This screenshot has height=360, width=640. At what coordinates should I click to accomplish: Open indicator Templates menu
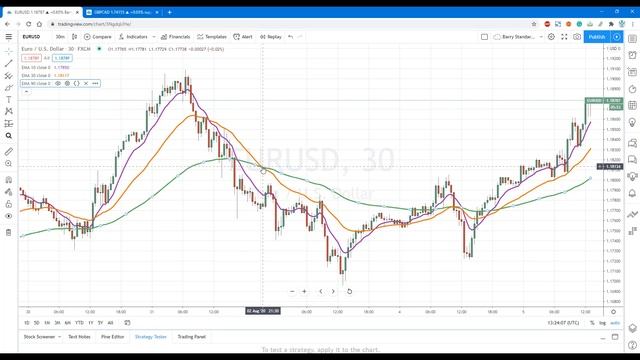click(212, 37)
